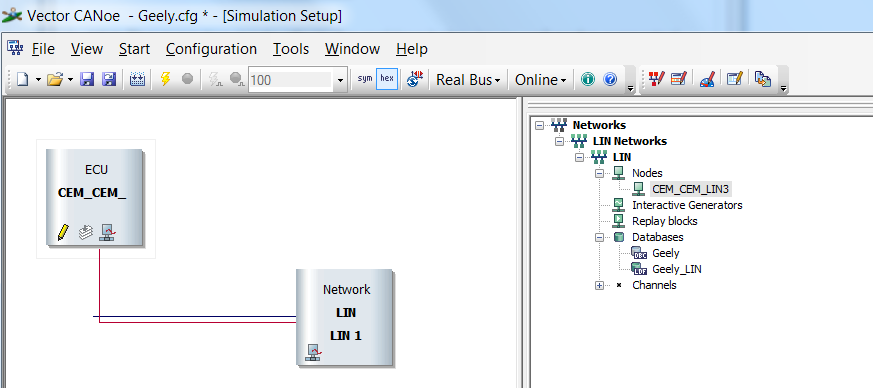Viewport: 873px width, 388px height.
Task: Click the CANoe title bar app icon
Action: coord(13,15)
